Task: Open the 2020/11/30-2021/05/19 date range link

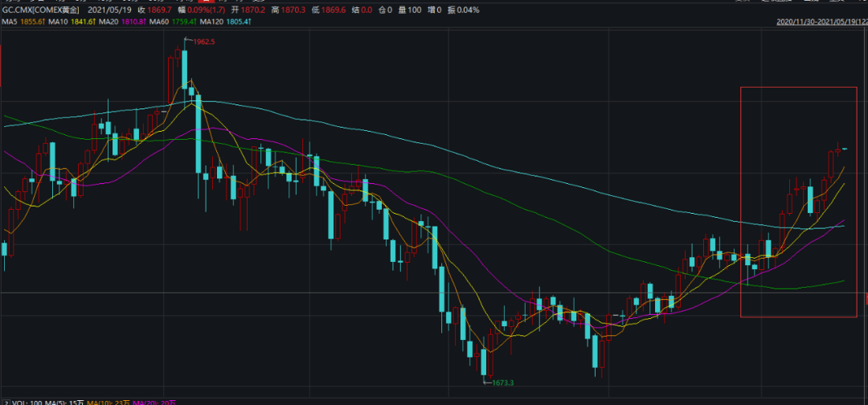Action: [x=821, y=22]
